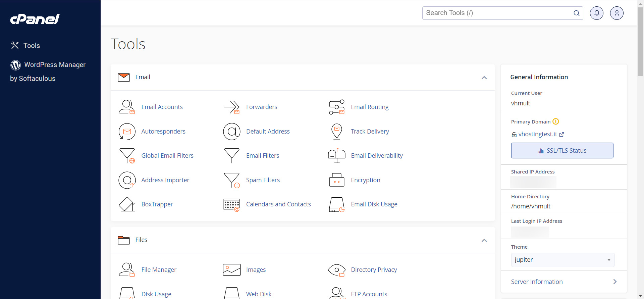Open the Email Accounts icon

(127, 107)
